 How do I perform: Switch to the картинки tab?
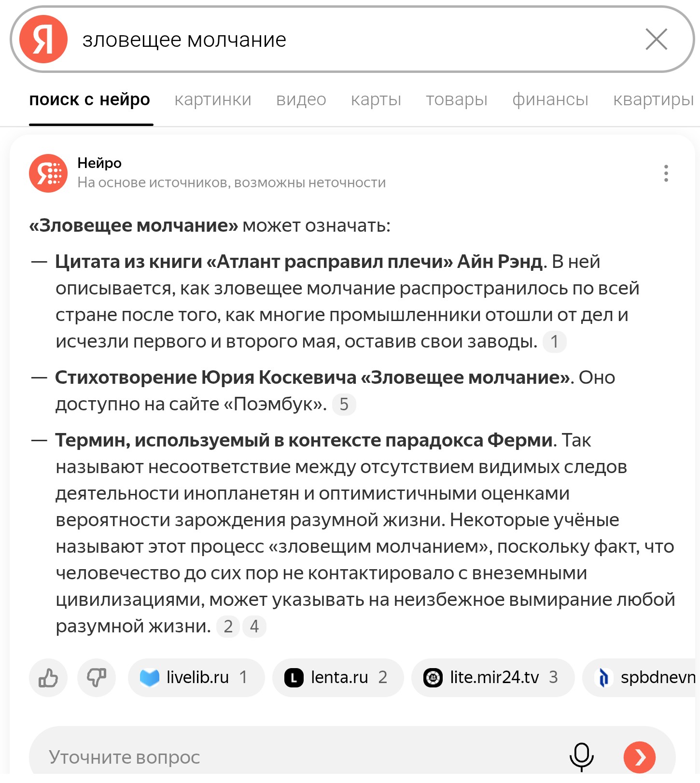coord(213,99)
